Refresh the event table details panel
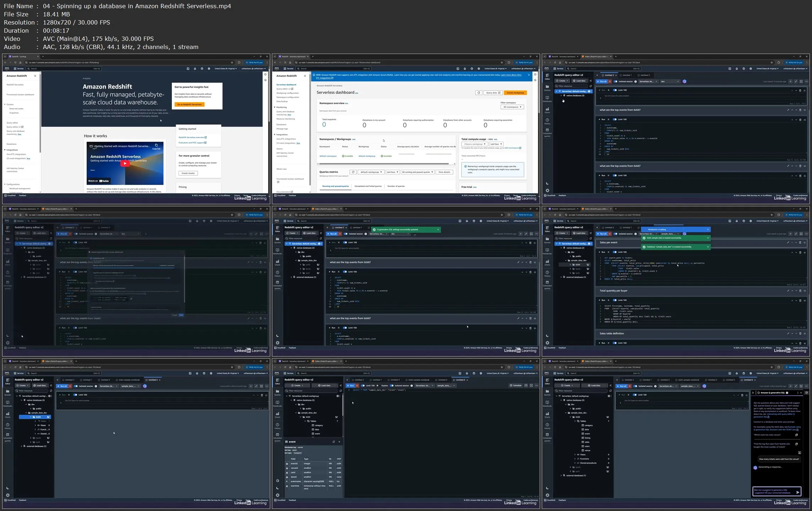The height and width of the screenshot is (511, 812). [333, 442]
